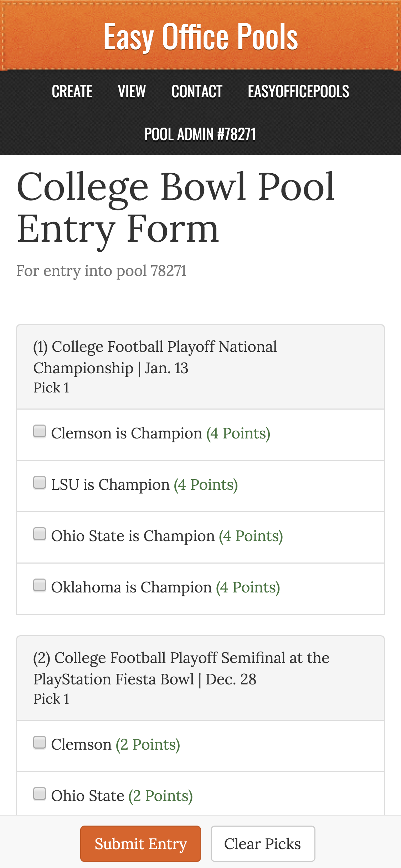Screen dimensions: 401x868
Task: Toggle the Oklahoma champion pick by its label
Action: (132, 587)
